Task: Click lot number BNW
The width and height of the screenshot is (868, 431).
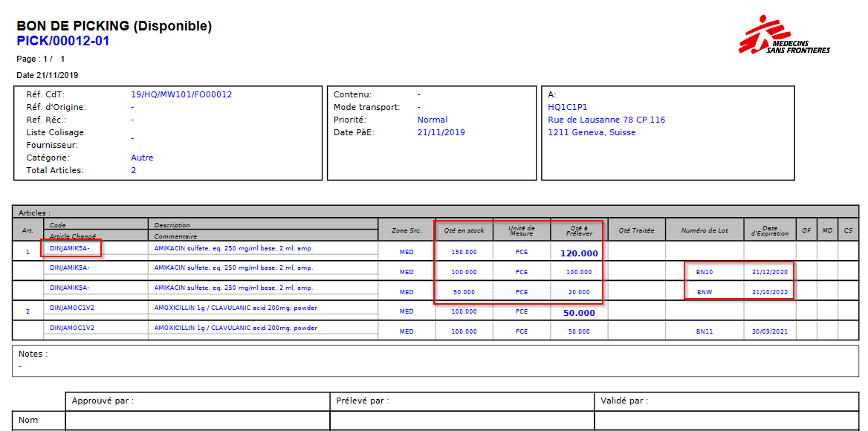Action: pyautogui.click(x=705, y=292)
